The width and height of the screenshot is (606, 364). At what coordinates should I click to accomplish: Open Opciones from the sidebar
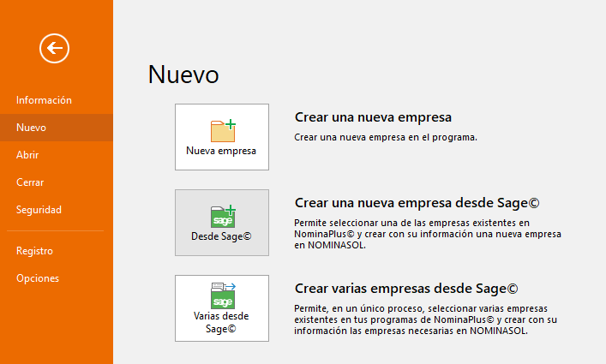38,278
